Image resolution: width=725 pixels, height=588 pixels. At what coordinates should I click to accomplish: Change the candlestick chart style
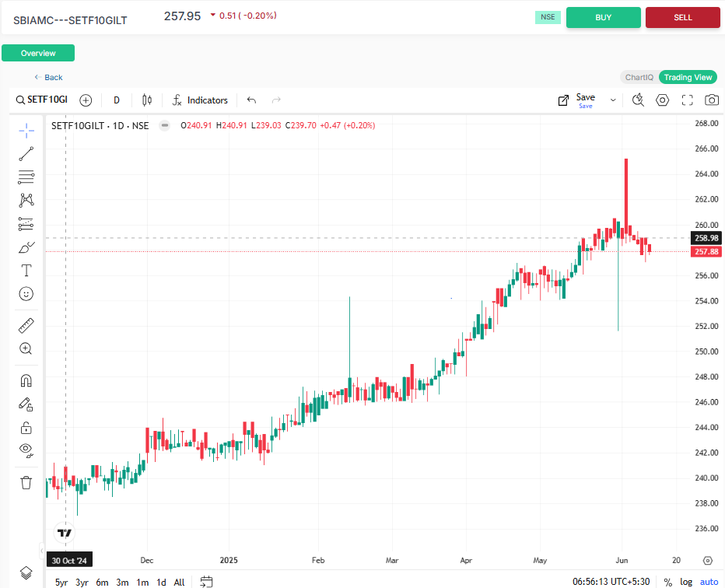(147, 100)
